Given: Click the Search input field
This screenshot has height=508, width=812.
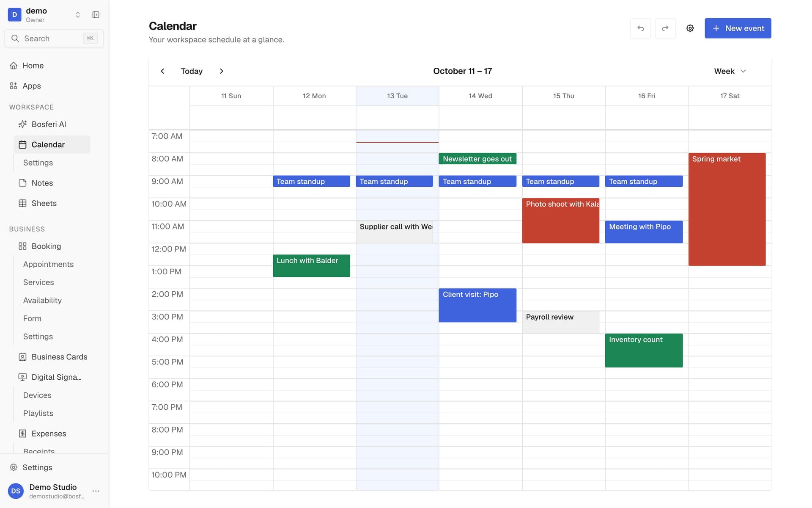Looking at the screenshot, I should click(x=54, y=39).
